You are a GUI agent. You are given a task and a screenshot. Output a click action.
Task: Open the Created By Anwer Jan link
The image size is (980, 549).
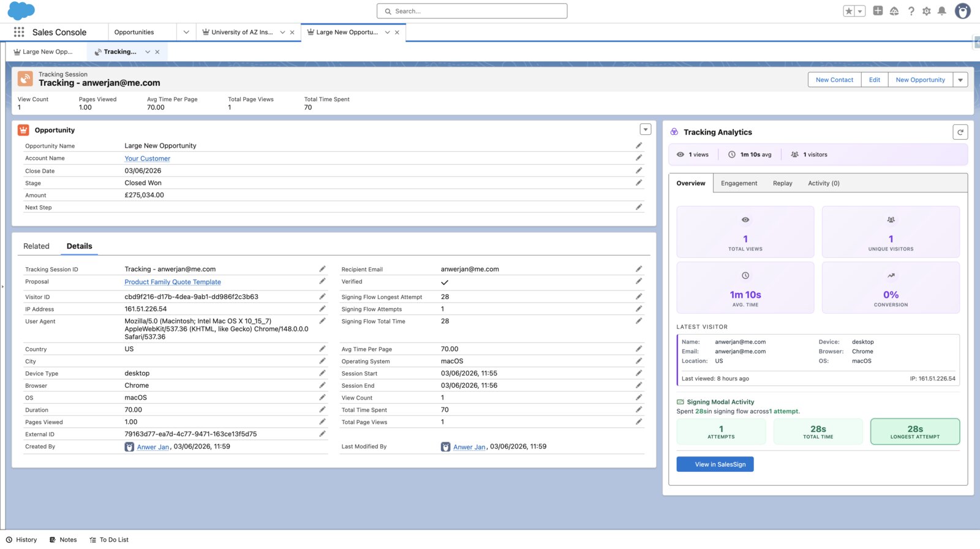coord(153,447)
